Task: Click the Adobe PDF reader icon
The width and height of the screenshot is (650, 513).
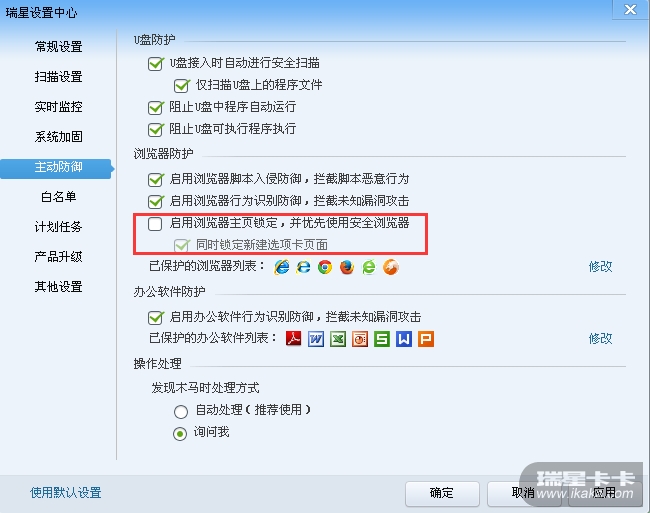Action: [294, 339]
